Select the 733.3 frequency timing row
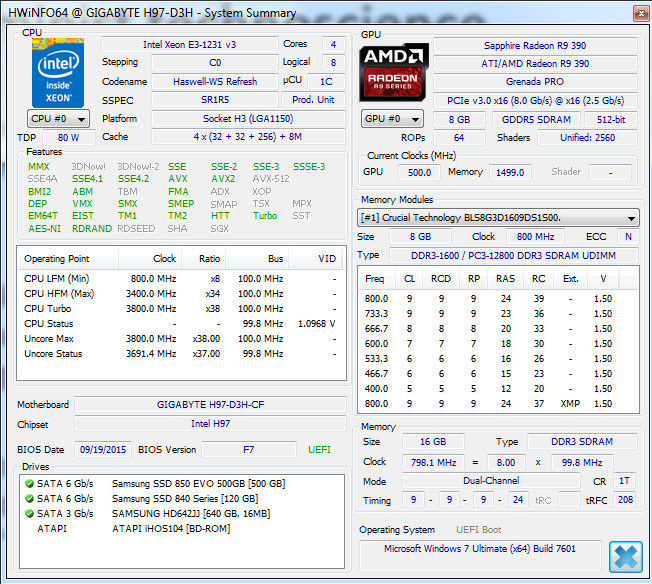Viewport: 652px width, 584px height. click(x=498, y=314)
